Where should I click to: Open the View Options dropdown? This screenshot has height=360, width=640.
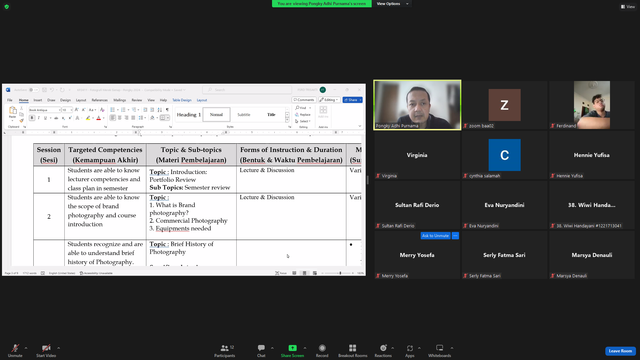[x=392, y=4]
